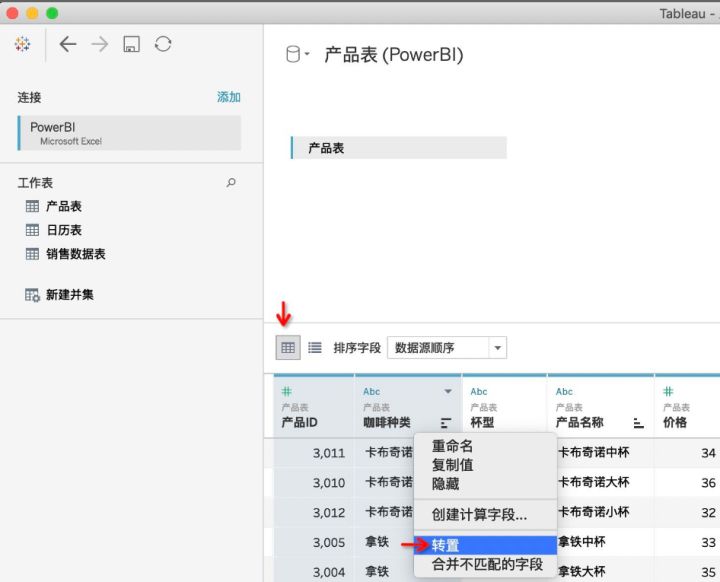Screen dimensions: 720x582
Task: Click the cell 3,004
Action: pos(329,572)
